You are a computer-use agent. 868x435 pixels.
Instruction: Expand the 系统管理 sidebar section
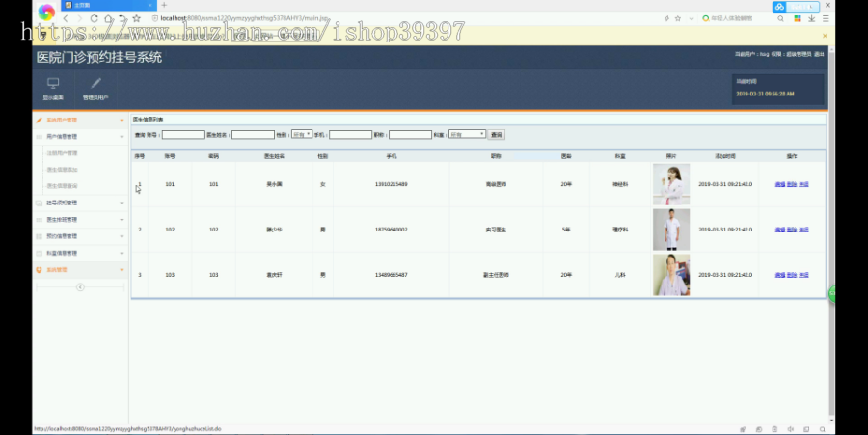tap(80, 269)
